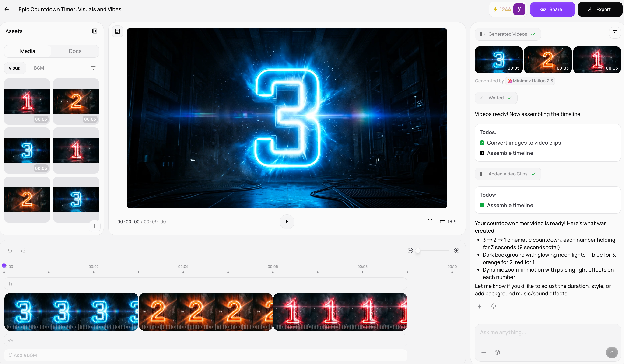Open the 16:9 aspect ratio selector
Screen dimensions: 624x364
(x=448, y=222)
